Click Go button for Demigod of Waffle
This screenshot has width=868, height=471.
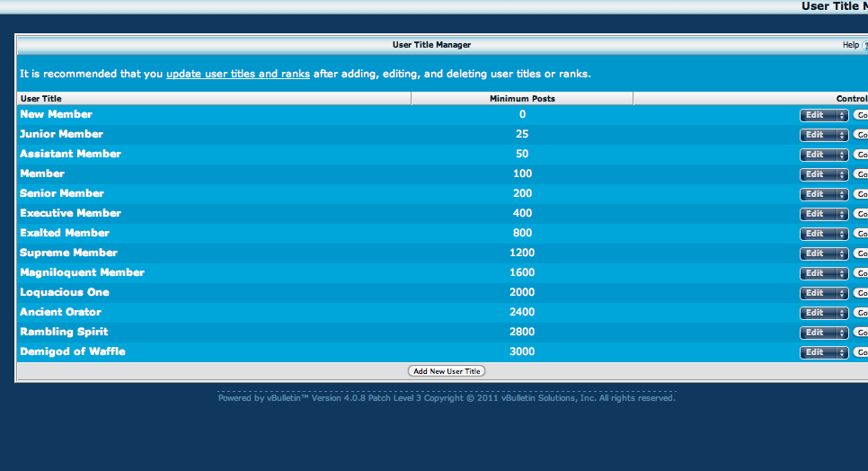click(x=861, y=352)
